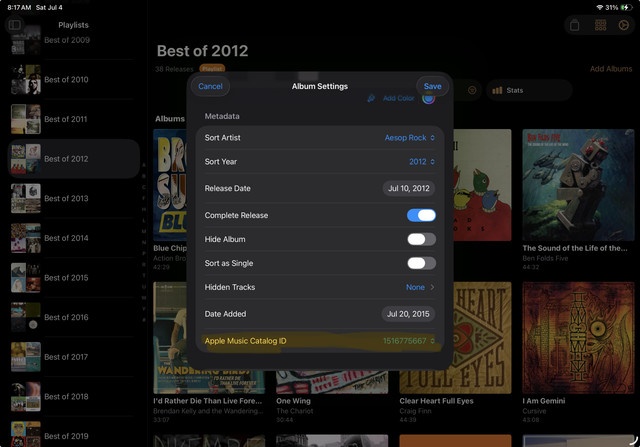Select Best of 2015 playlist
This screenshot has width=640, height=447.
[x=73, y=278]
